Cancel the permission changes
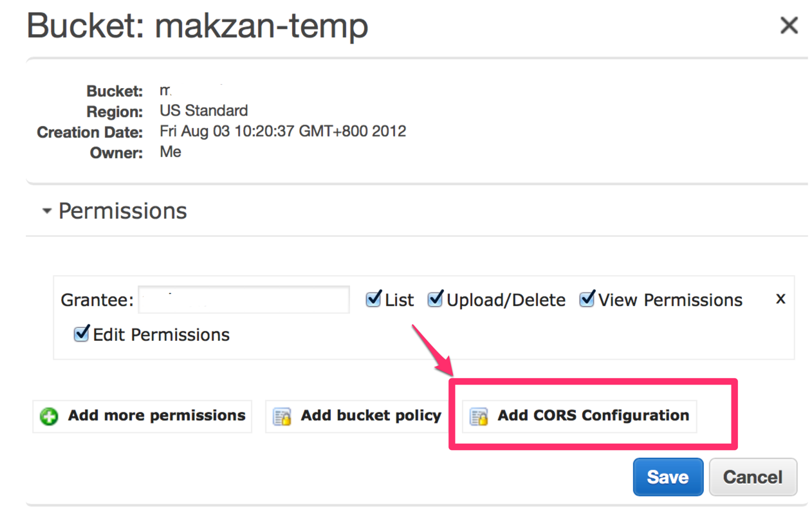Screen dimensions: 812x508 (x=753, y=477)
